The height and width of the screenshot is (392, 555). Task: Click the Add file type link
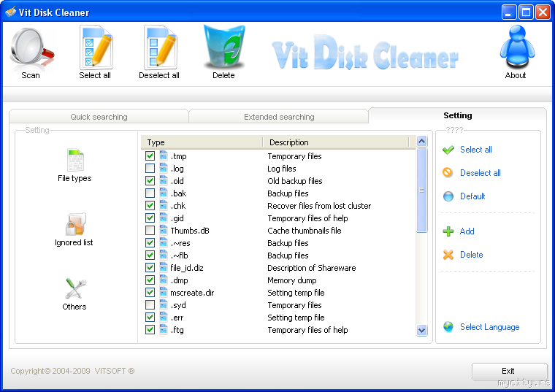[467, 231]
